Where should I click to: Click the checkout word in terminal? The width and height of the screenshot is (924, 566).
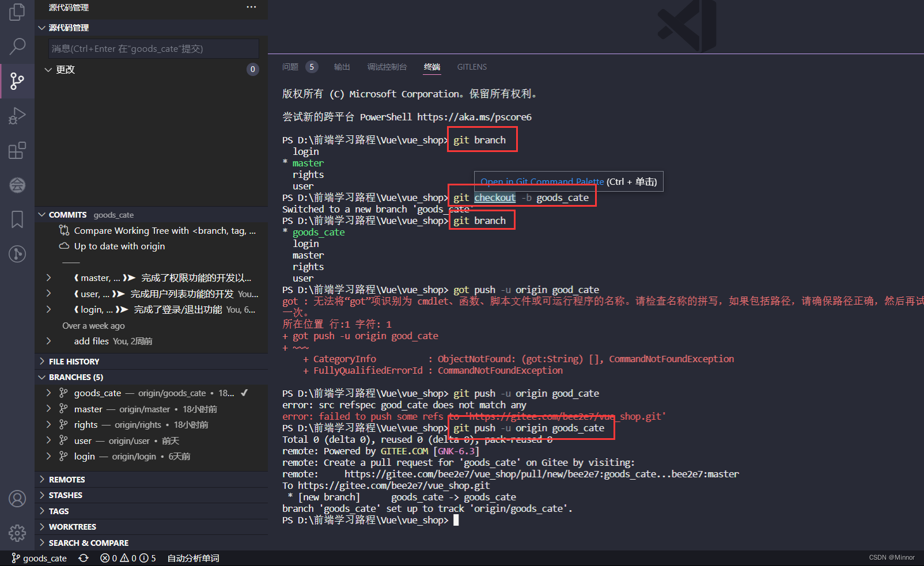point(495,197)
